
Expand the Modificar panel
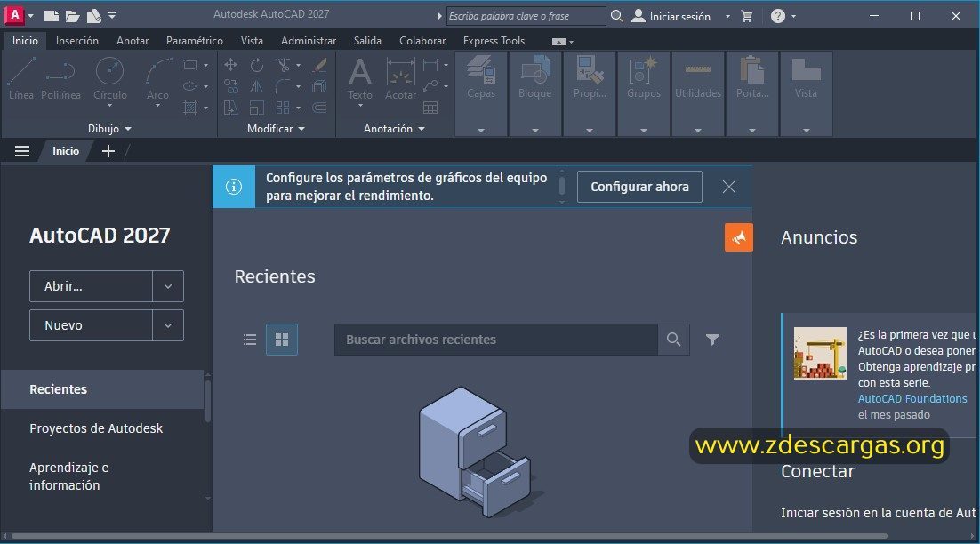pyautogui.click(x=276, y=129)
